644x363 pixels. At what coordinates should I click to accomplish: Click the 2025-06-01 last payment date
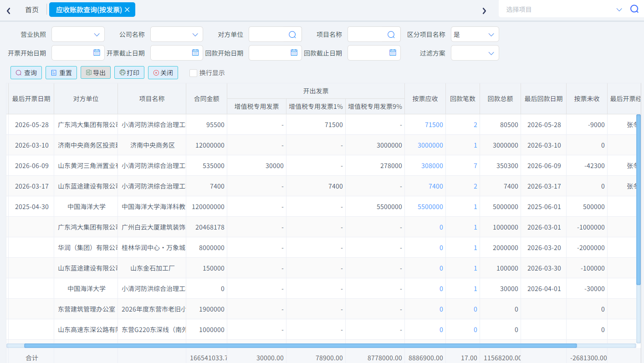544,207
